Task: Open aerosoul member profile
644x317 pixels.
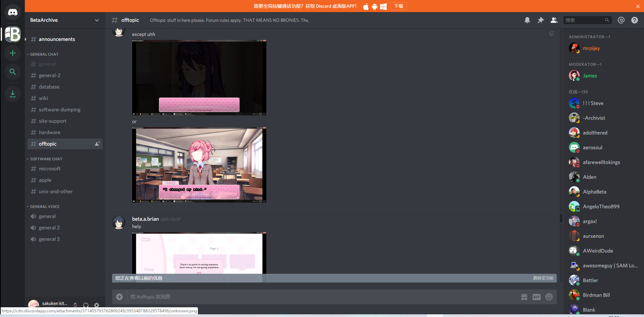Action: coord(603,148)
